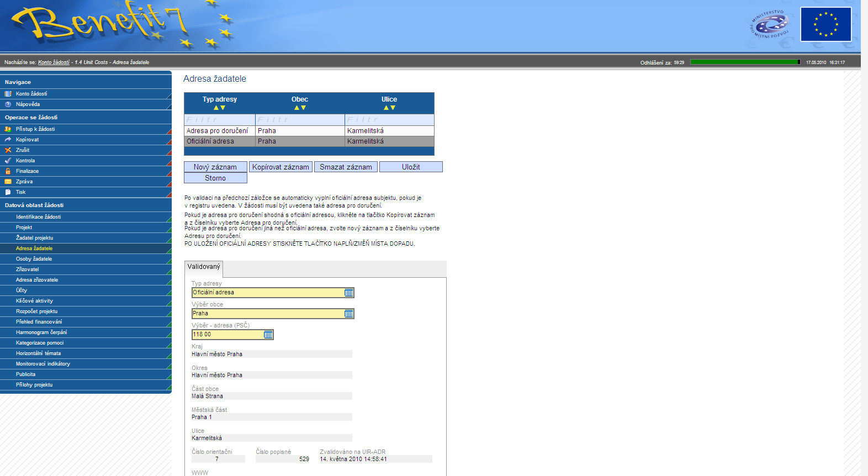
Task: Click the Smazat záznam button
Action: (346, 167)
